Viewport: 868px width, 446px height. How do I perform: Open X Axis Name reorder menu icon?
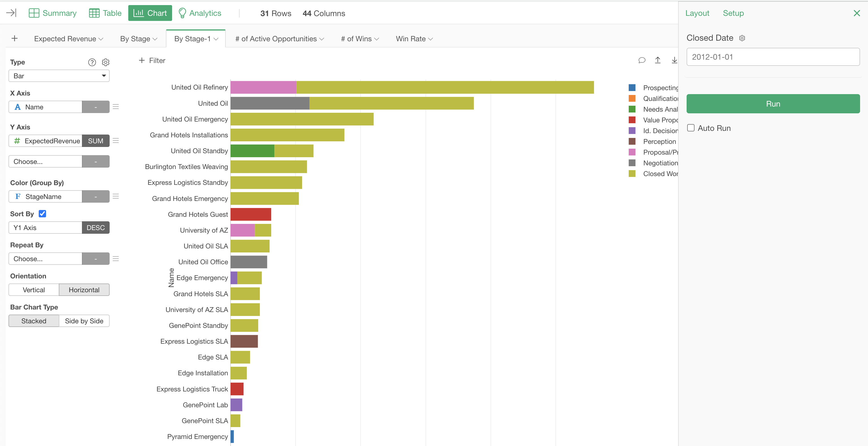click(x=116, y=107)
